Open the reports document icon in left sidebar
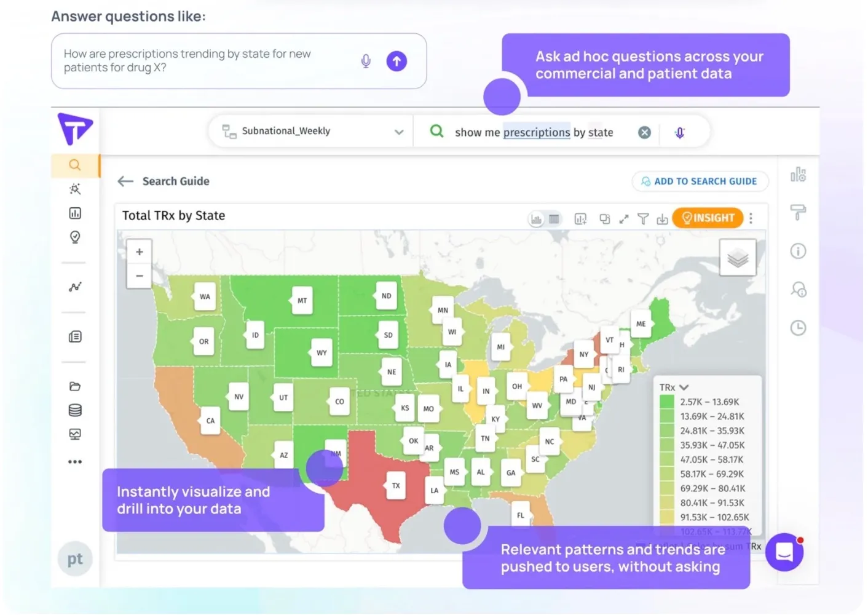 point(75,336)
